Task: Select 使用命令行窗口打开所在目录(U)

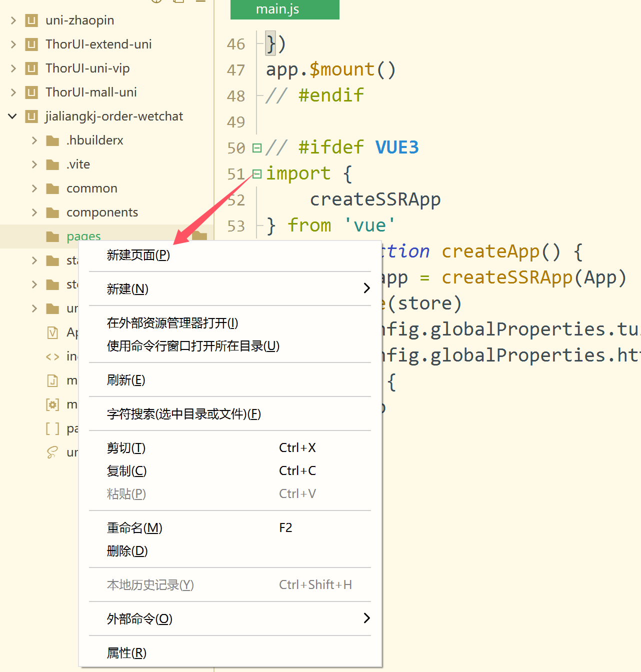Action: pyautogui.click(x=230, y=346)
